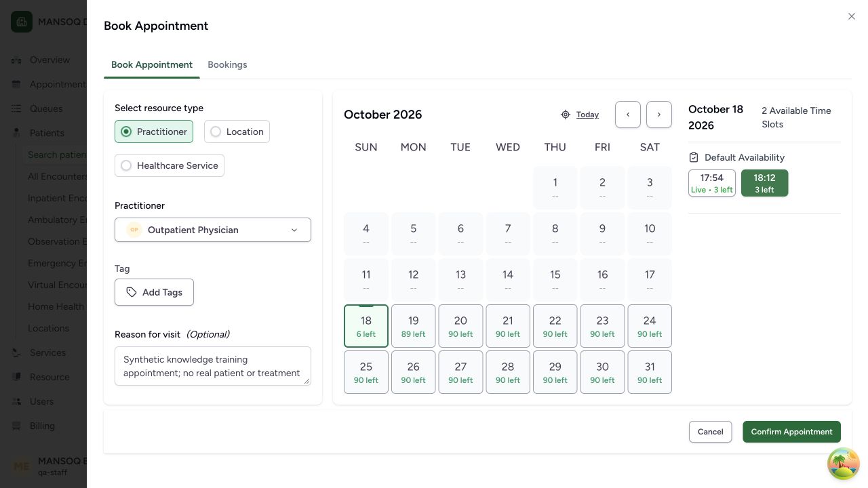The width and height of the screenshot is (868, 488).
Task: Cancel the appointment booking
Action: pyautogui.click(x=710, y=432)
